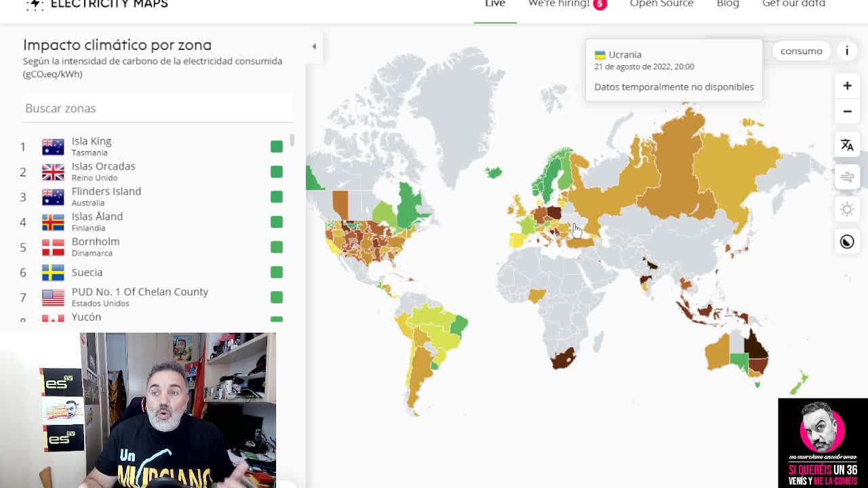Viewport: 868px width, 488px height.
Task: Click the zone list scrollbar
Action: (x=292, y=140)
